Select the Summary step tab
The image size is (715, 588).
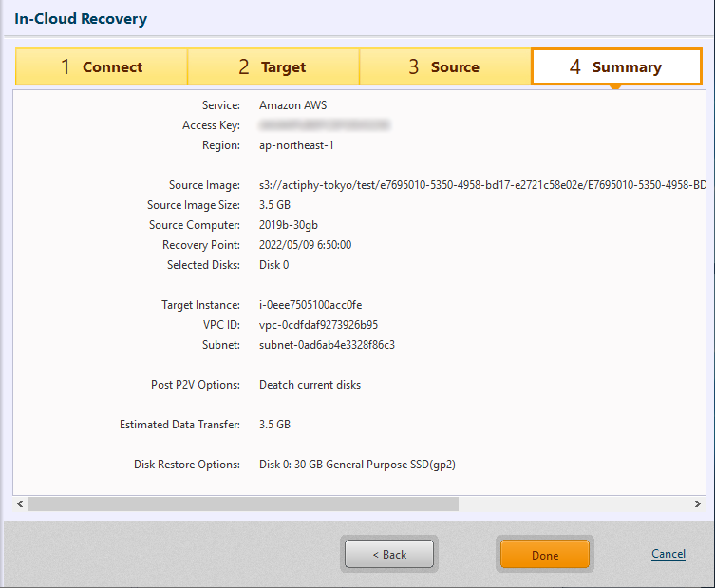615,67
